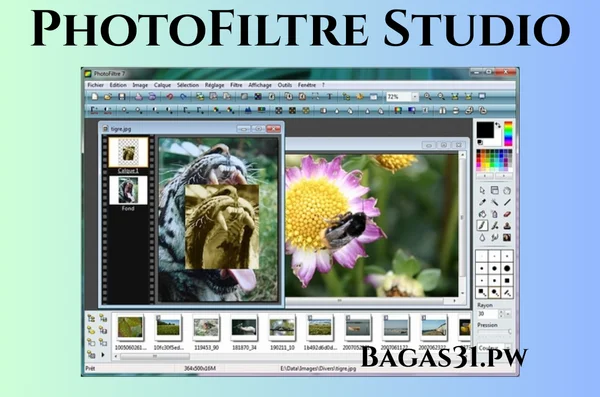Open the Affichage menu

point(260,85)
